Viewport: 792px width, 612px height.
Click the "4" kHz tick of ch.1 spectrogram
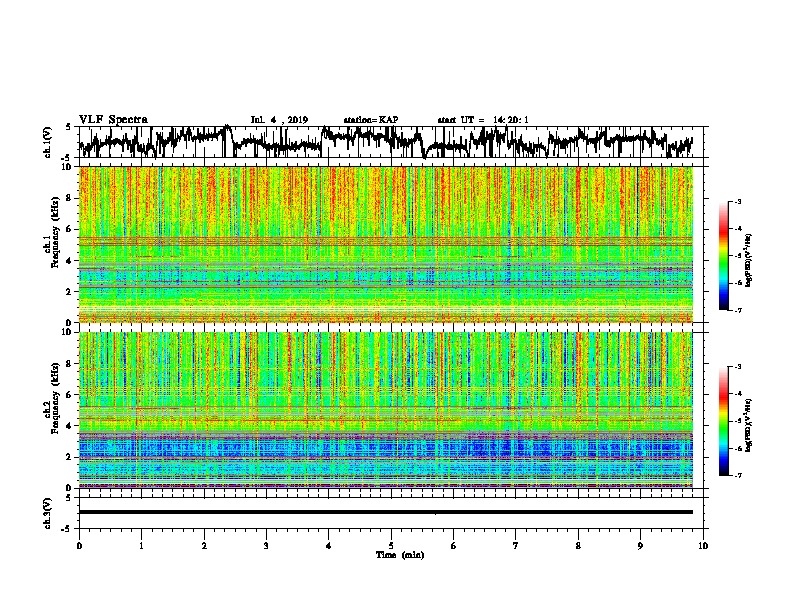coord(69,261)
